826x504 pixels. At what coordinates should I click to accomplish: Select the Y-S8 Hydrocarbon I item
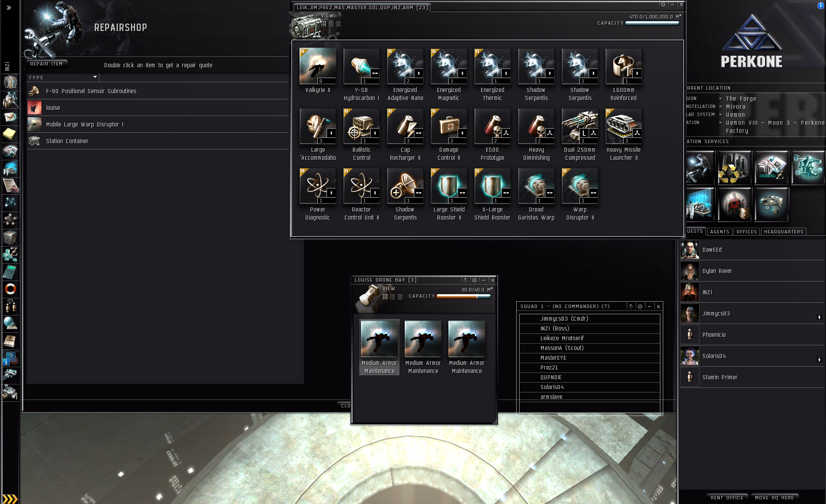pyautogui.click(x=362, y=75)
